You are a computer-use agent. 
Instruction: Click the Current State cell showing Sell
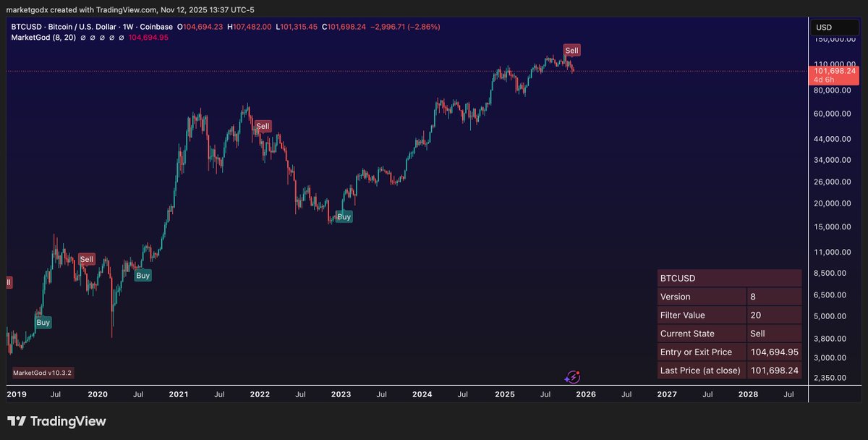pyautogui.click(x=775, y=334)
